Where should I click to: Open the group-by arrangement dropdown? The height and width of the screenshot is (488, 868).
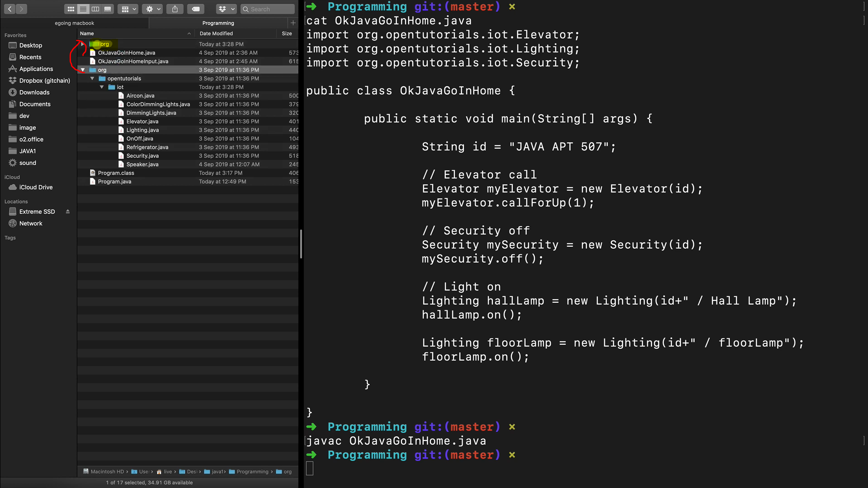click(128, 9)
